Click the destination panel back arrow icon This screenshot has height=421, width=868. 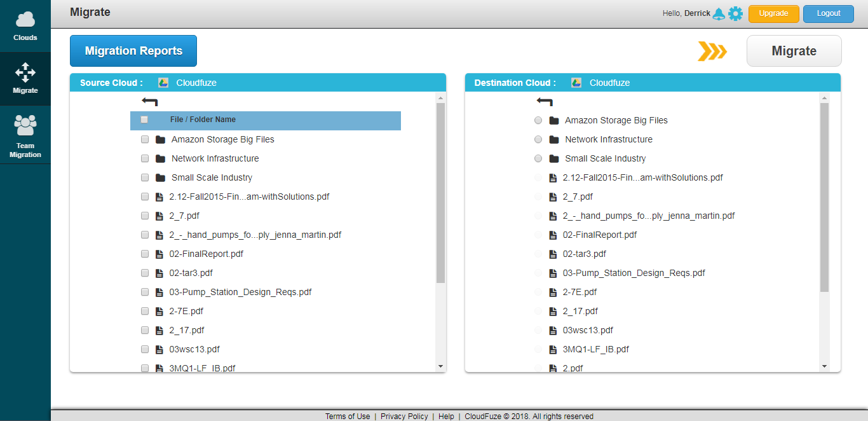(545, 101)
